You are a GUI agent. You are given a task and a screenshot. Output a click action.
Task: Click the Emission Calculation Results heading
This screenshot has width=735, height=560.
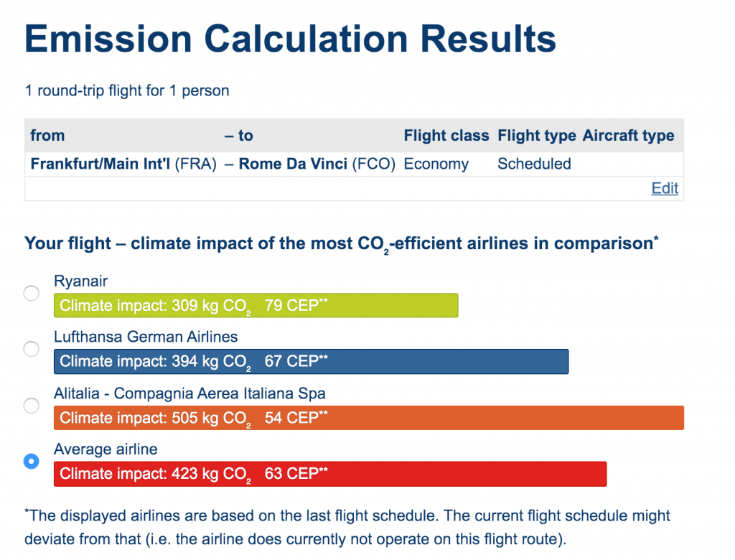click(x=290, y=39)
